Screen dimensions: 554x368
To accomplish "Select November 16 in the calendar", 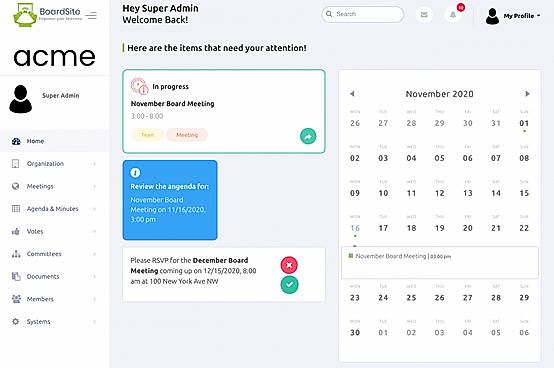I will click(x=355, y=228).
